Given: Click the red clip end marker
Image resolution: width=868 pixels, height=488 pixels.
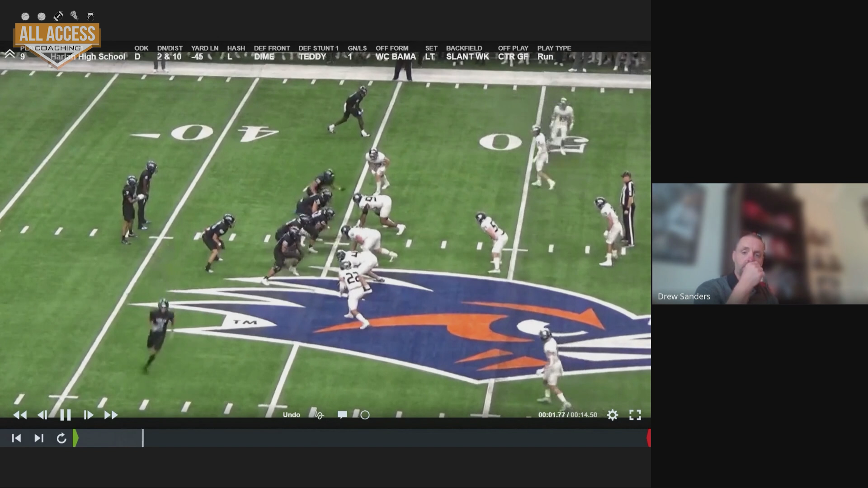Looking at the screenshot, I should (649, 438).
